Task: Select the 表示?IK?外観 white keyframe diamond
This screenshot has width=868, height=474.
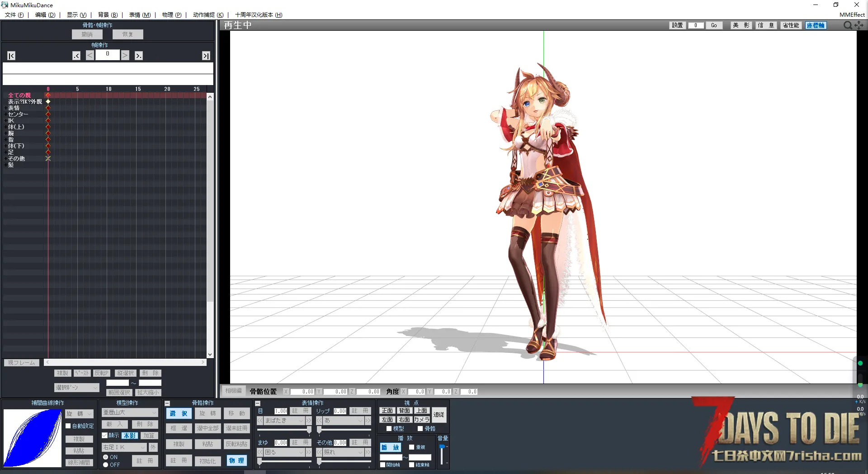Action: 48,102
